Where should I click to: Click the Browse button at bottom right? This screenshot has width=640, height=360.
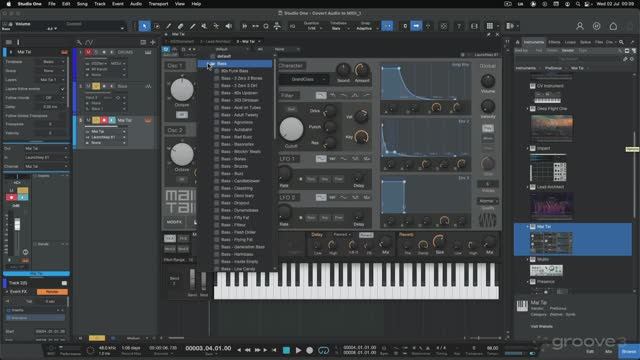coord(629,351)
